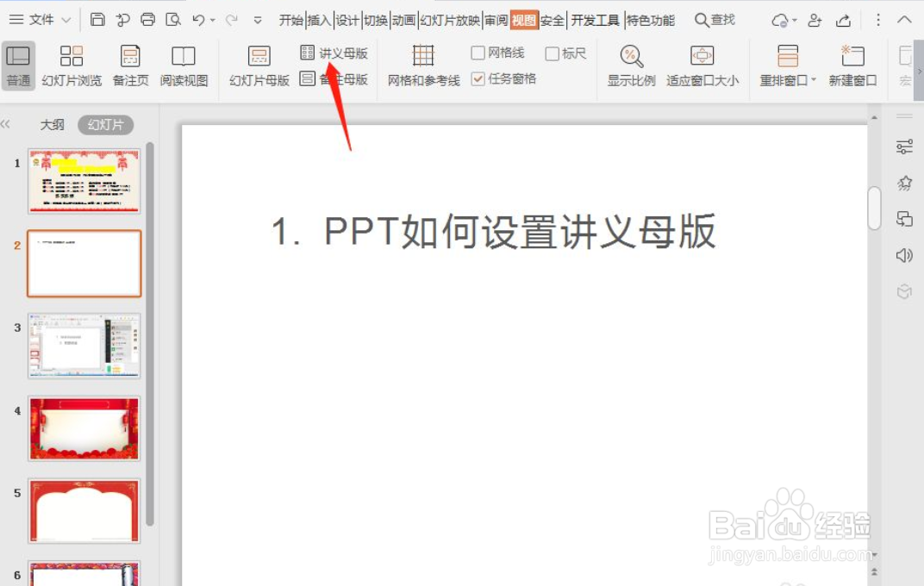This screenshot has height=586, width=924.
Task: Enable the 标尺 checkbox
Action: point(553,53)
